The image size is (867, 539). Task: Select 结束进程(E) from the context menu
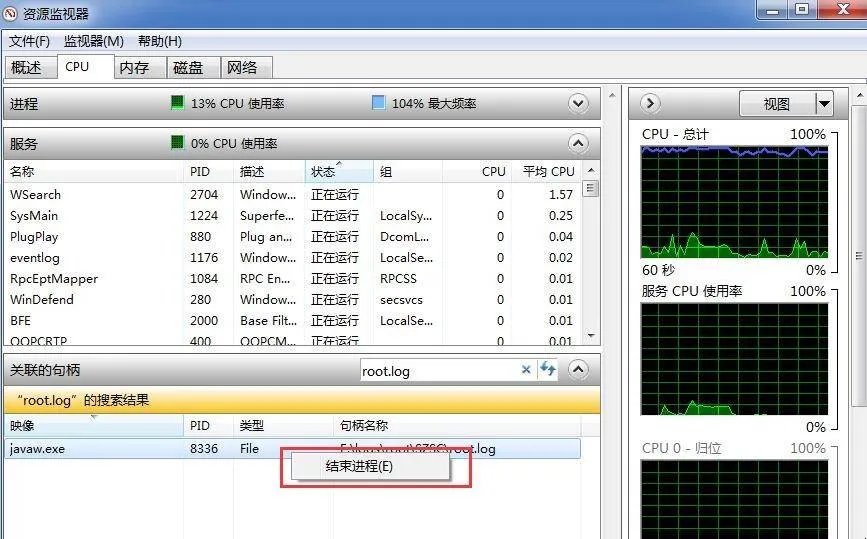[359, 466]
